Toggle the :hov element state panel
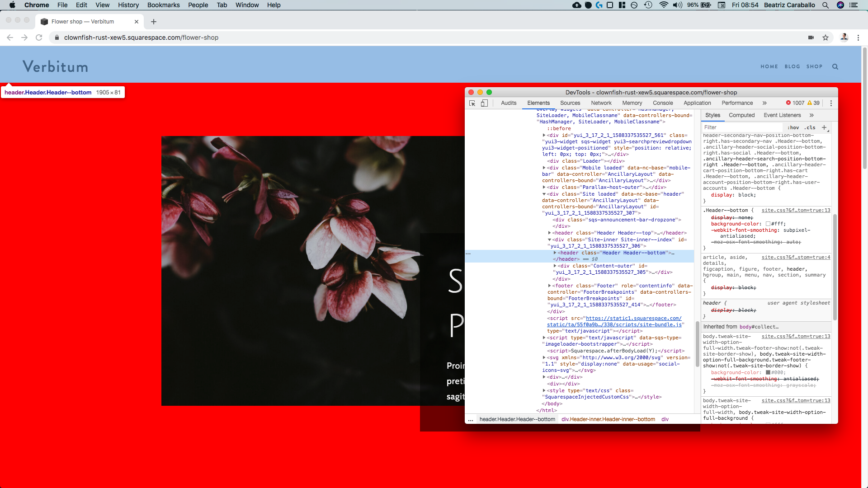868x488 pixels. pyautogui.click(x=793, y=127)
